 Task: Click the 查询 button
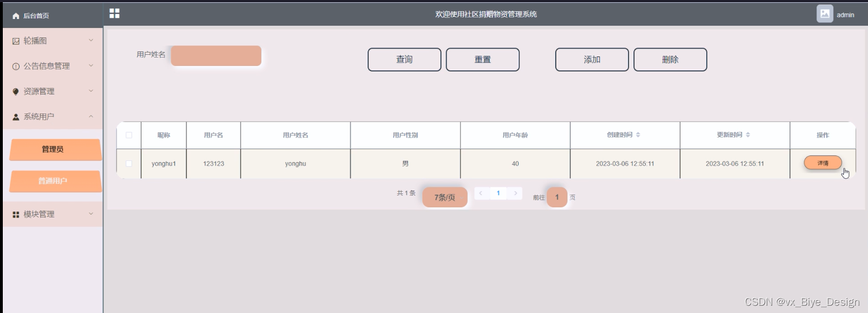[405, 60]
